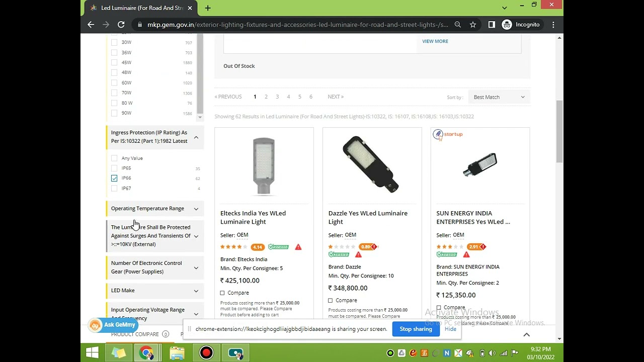Image resolution: width=644 pixels, height=362 pixels.
Task: Click the blue N tray icon
Action: 446,353
